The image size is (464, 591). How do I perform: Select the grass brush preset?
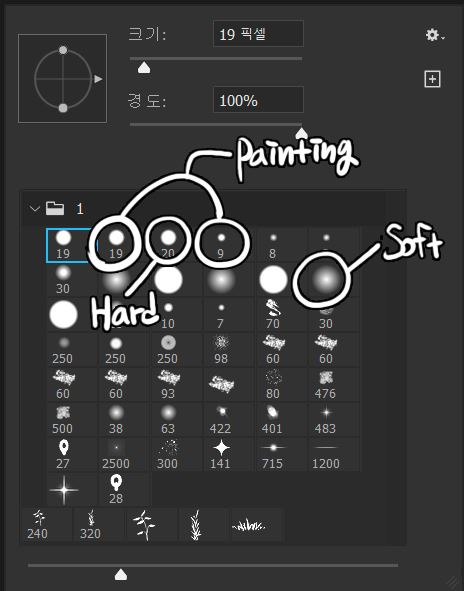point(249,525)
